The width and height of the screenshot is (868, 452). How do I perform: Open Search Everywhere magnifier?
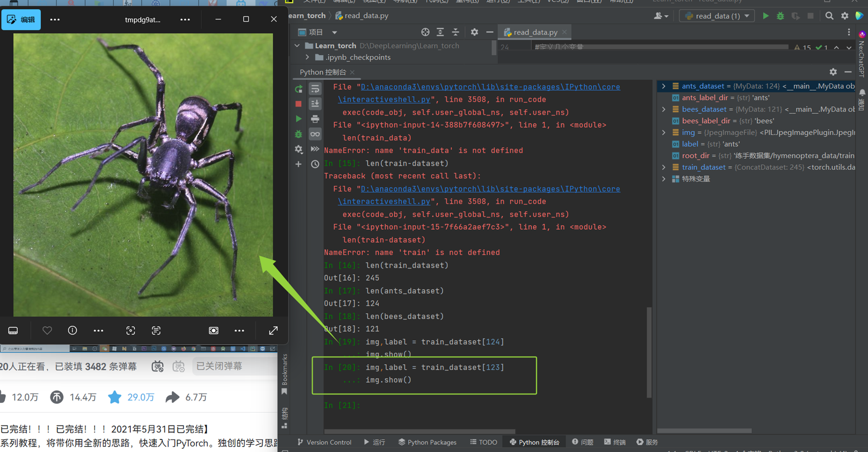[x=829, y=16]
